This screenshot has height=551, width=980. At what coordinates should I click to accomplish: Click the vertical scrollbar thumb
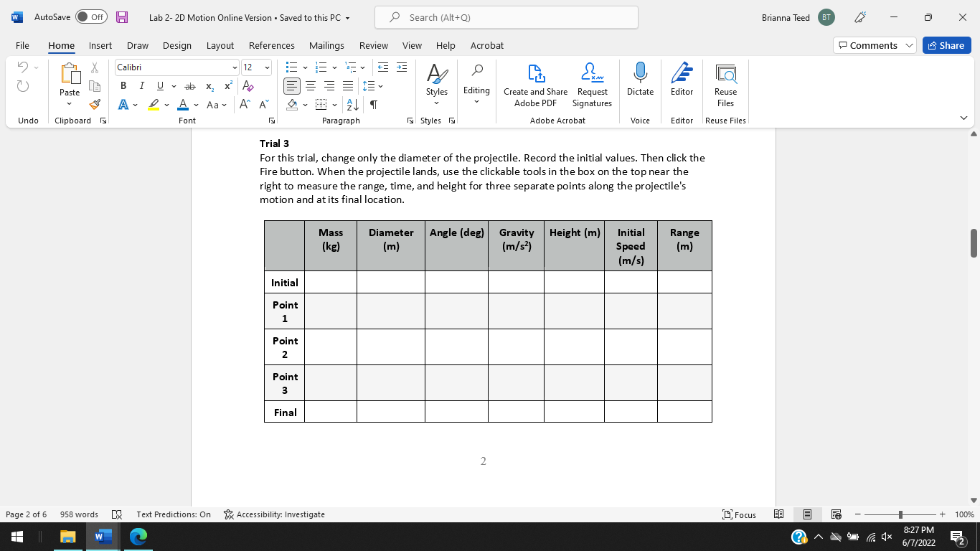pyautogui.click(x=974, y=243)
